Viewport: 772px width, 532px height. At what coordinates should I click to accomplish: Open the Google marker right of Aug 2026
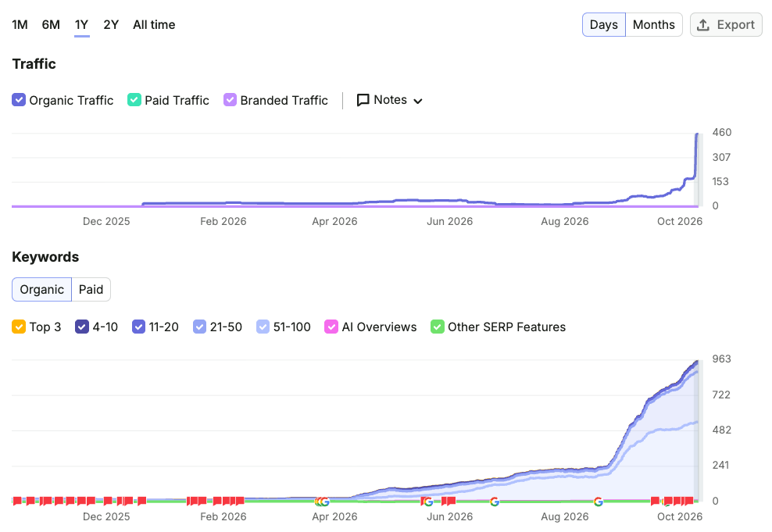[599, 502]
